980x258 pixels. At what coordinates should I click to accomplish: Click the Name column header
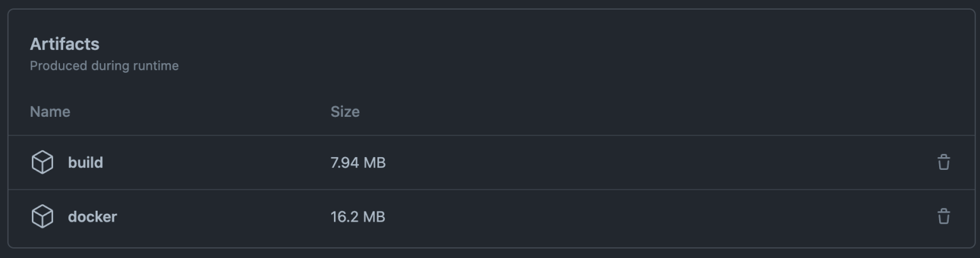(50, 112)
